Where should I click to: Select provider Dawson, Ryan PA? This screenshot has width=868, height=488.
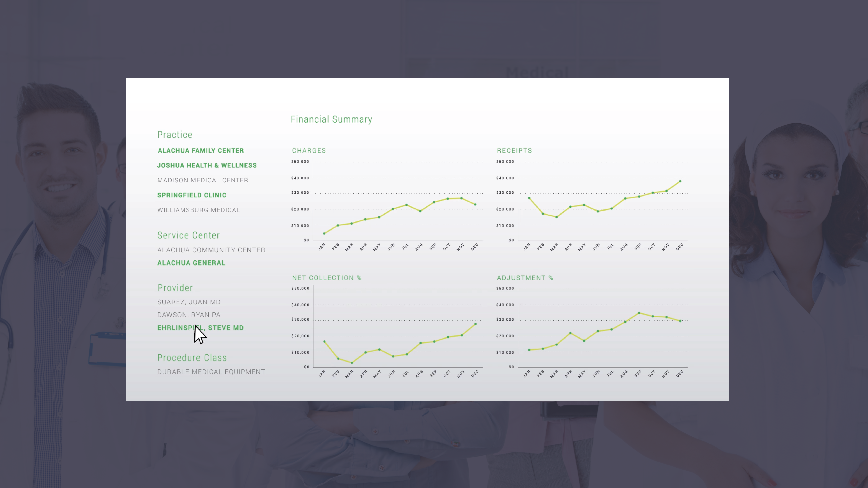pyautogui.click(x=189, y=315)
